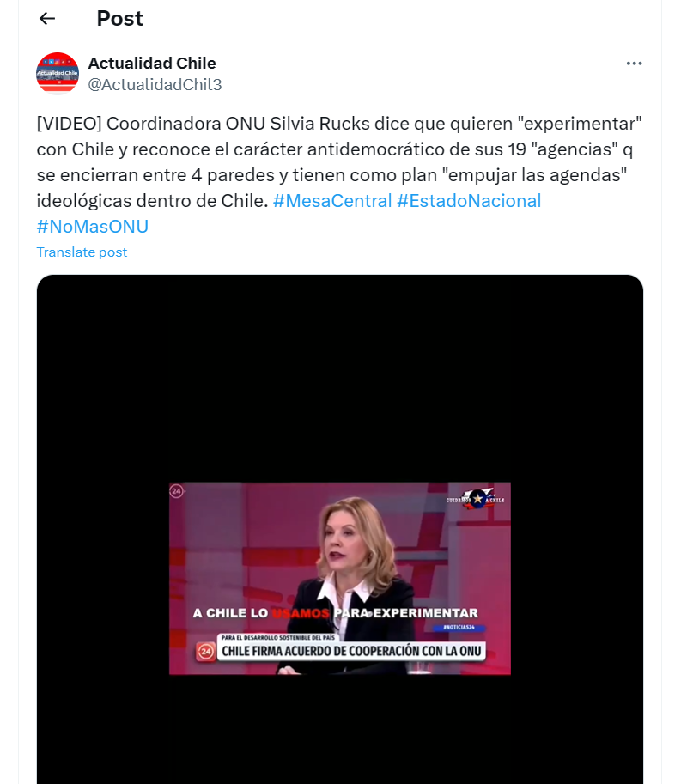
Task: Click the 'CHILE FIRMA ACUERDO' headline banner
Action: pos(351,651)
